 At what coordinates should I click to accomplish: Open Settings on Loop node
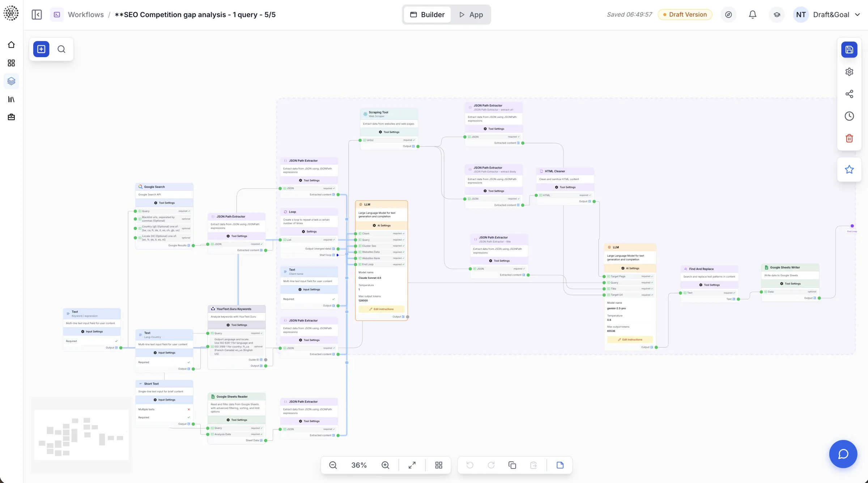(x=309, y=231)
